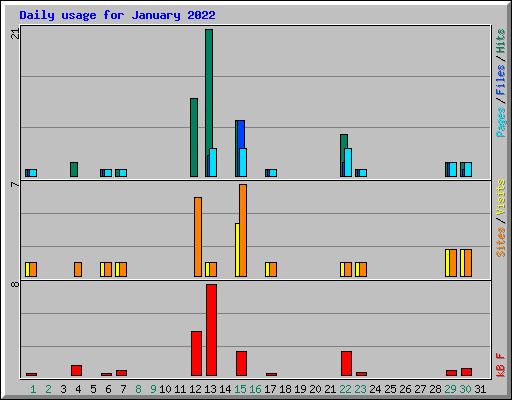Click day label '1' on the x-axis
The height and width of the screenshot is (400, 512).
coord(33,389)
